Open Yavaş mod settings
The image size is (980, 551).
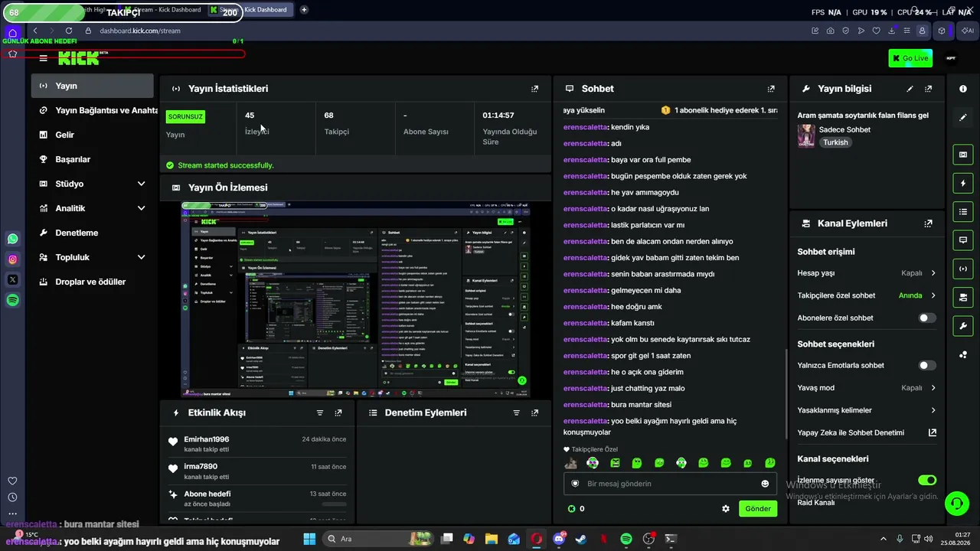(867, 388)
